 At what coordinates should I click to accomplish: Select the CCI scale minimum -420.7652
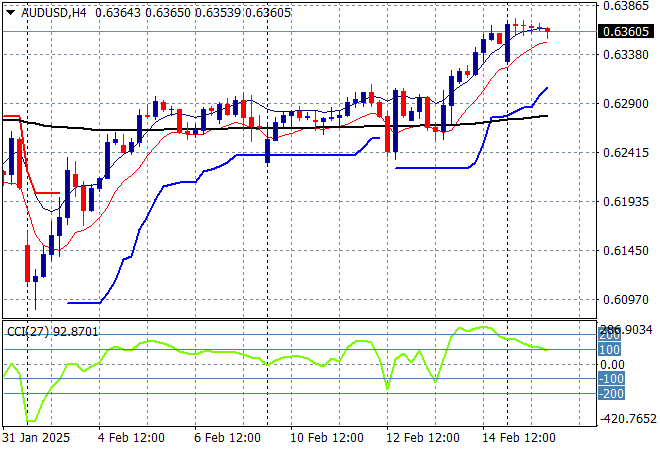pyautogui.click(x=628, y=419)
